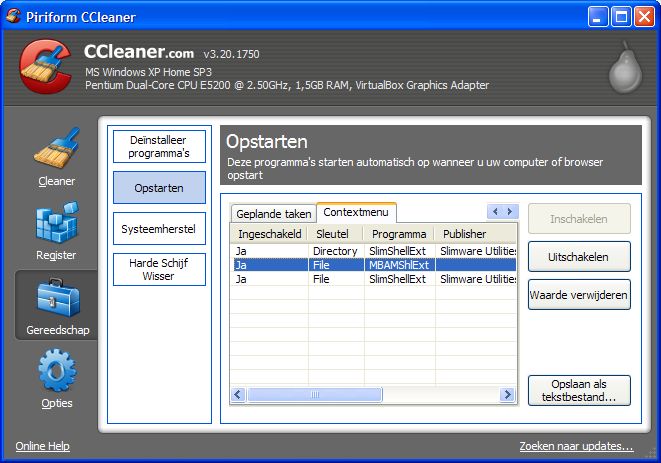661x463 pixels.
Task: Open the Opties gear icon
Action: (x=56, y=372)
